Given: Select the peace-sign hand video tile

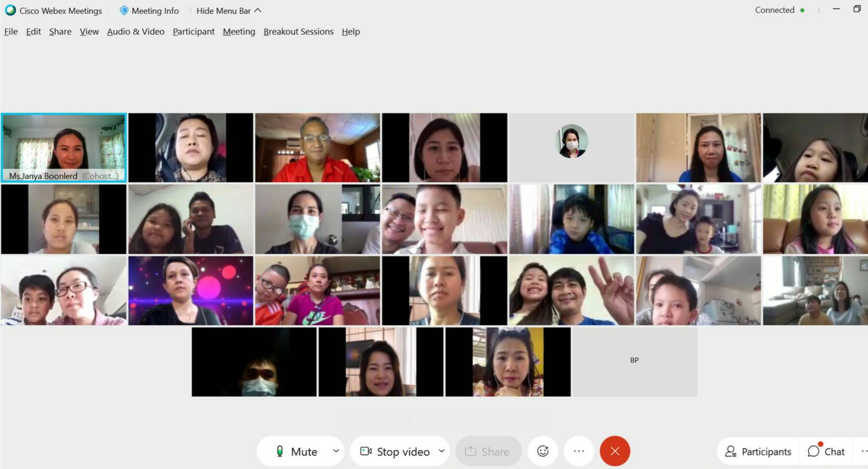Looking at the screenshot, I should click(x=572, y=290).
